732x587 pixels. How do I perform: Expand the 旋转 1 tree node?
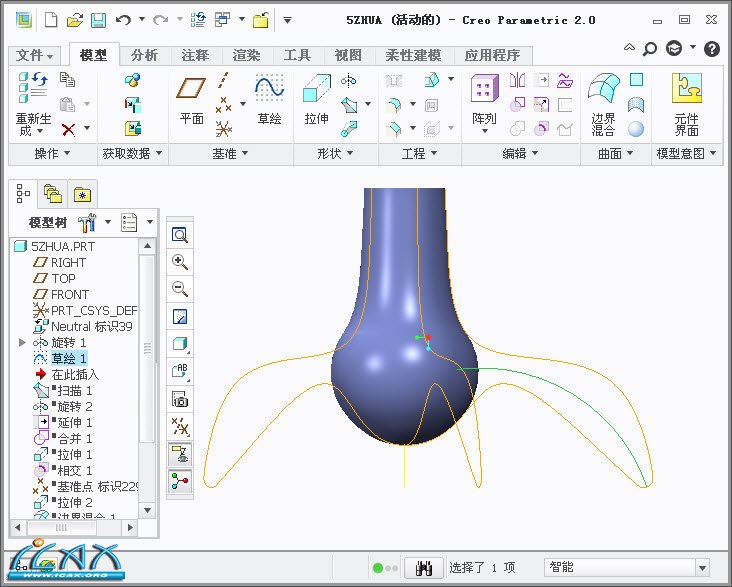tap(22, 343)
